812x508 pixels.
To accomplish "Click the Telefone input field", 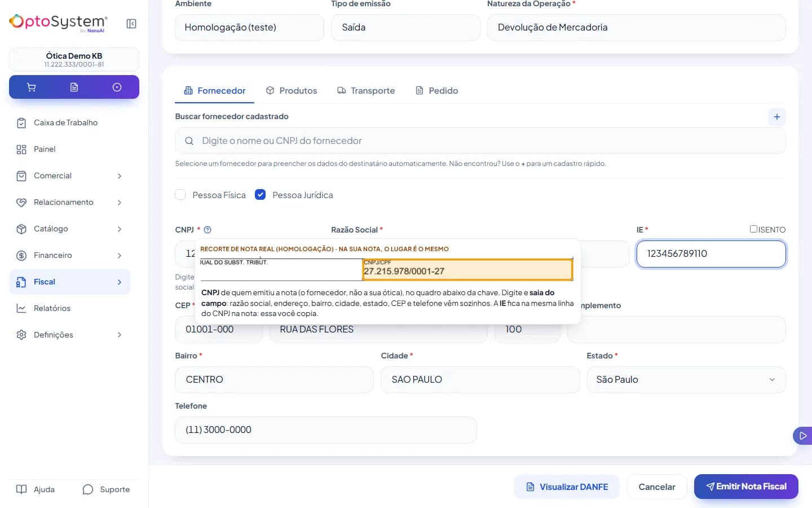I will click(326, 430).
